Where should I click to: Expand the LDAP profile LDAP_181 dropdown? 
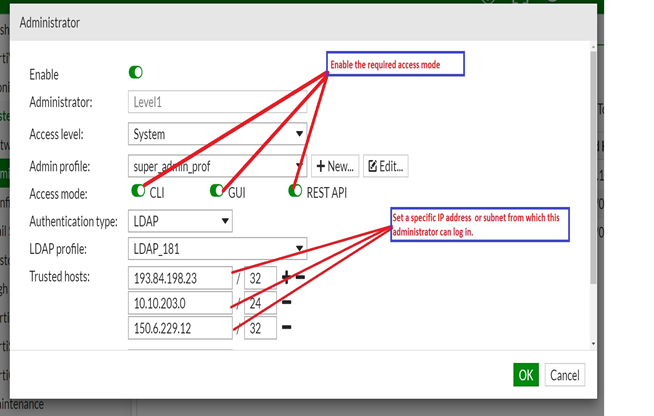(218, 249)
